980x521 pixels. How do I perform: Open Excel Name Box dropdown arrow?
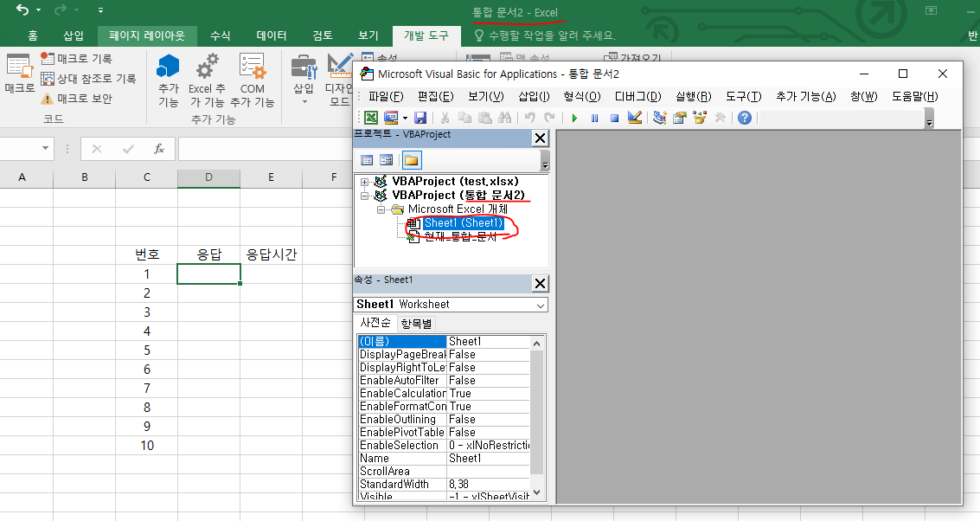click(x=45, y=148)
